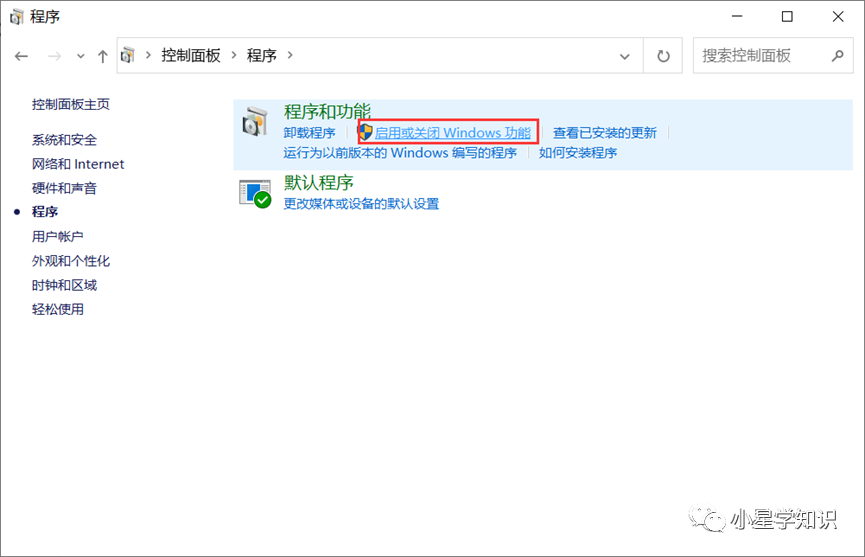Open 用户帐户 category
Screen dimensions: 865x557
click(57, 237)
